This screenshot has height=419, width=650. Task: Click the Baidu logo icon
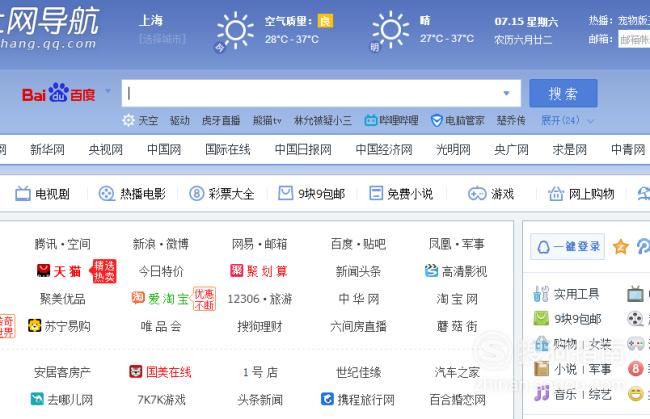58,93
